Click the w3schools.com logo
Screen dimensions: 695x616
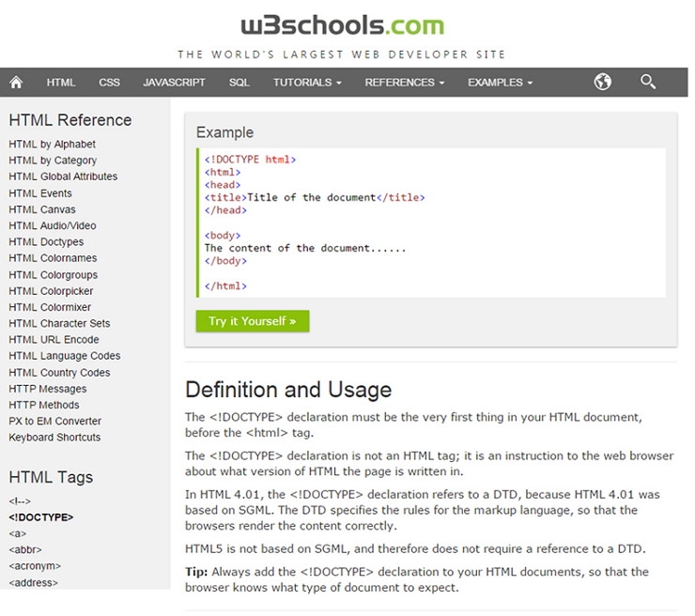pos(342,25)
